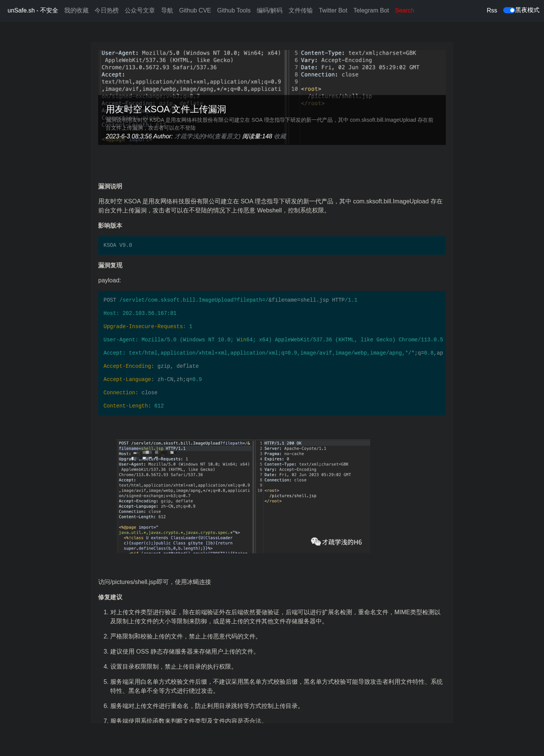Open Github Tools page
544x756 pixels.
[234, 11]
